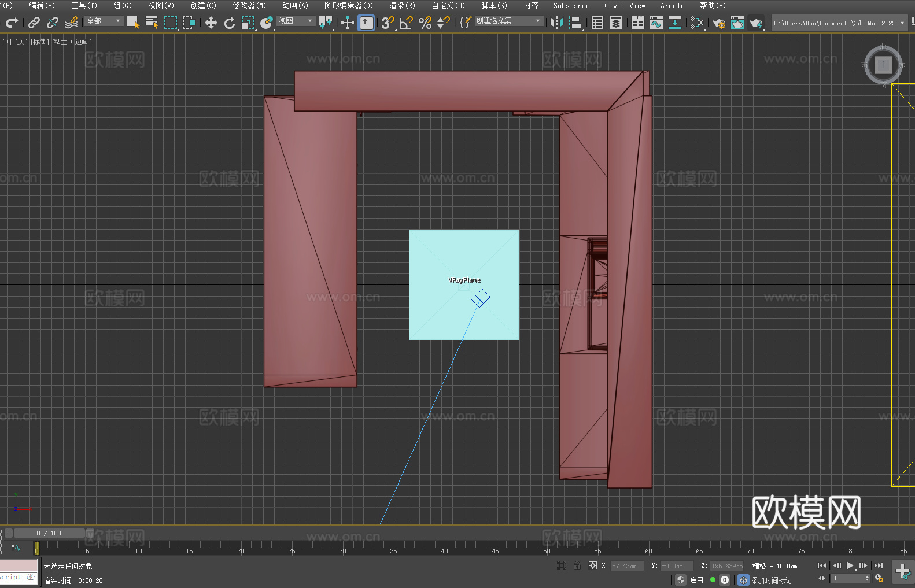Open the project path dropdown
Viewport: 915px width, 588px height.
[839, 23]
